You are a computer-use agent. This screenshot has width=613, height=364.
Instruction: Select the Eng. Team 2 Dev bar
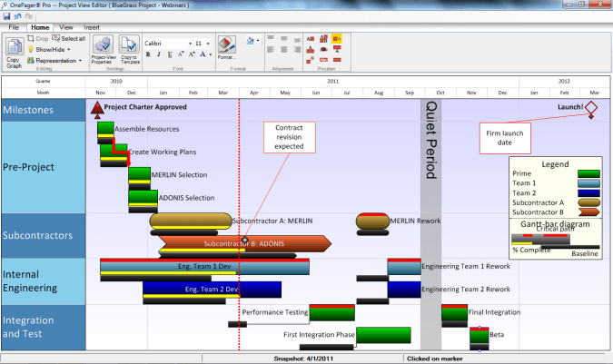coord(212,290)
